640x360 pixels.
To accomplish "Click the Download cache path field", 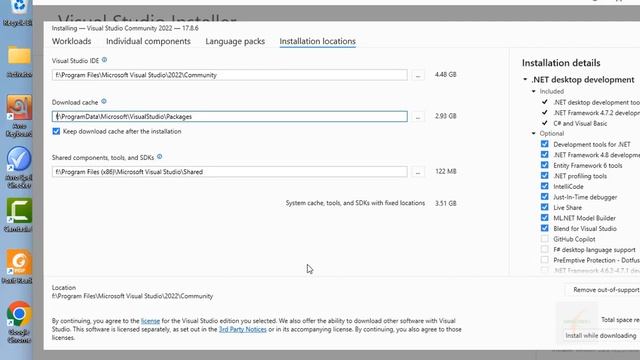I will (229, 116).
